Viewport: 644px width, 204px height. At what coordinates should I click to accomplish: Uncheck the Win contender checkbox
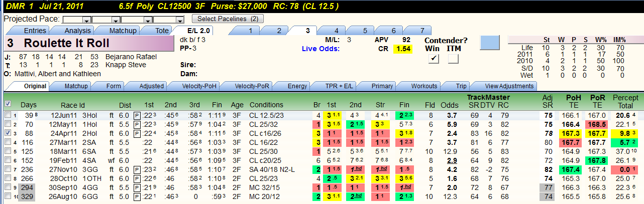434,59
